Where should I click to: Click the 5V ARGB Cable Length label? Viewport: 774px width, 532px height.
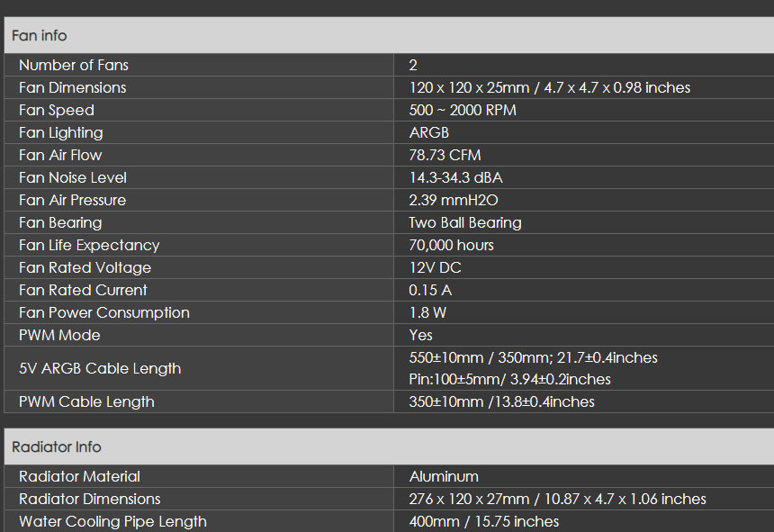click(100, 369)
